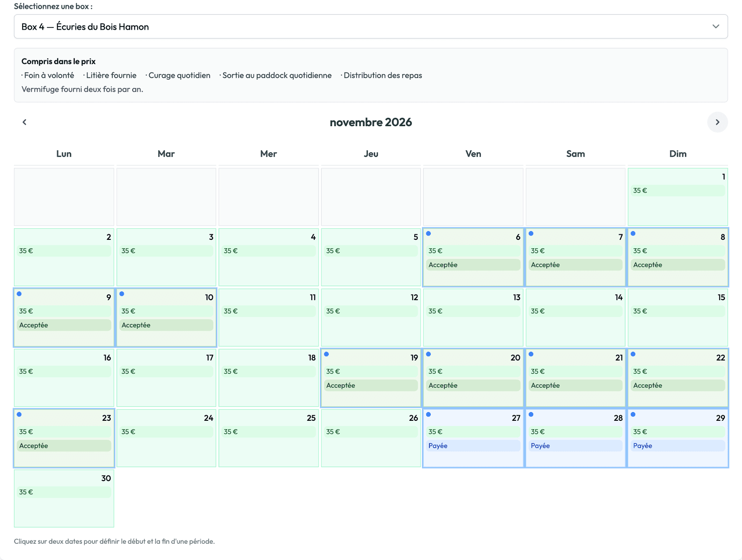Click the 35 € price on November 30
This screenshot has height=560, width=742.
pos(64,492)
